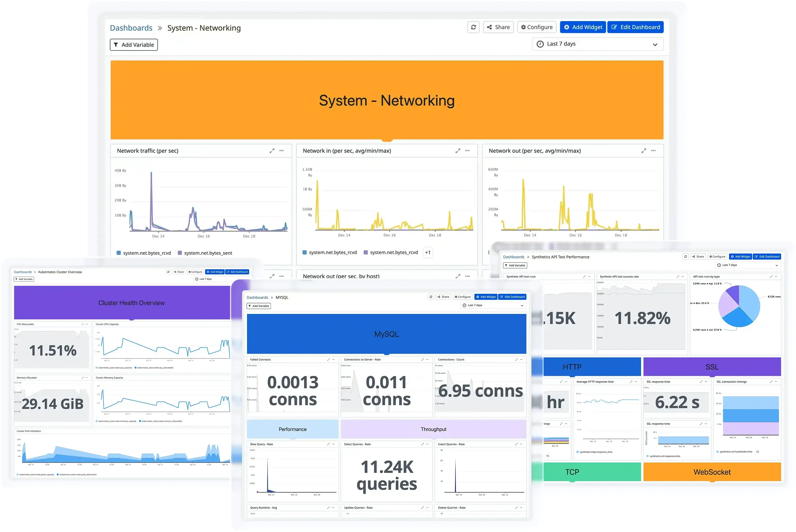Refresh the Kubernetes Cluster Overview dashboard
This screenshot has width=796, height=532.
(x=168, y=272)
